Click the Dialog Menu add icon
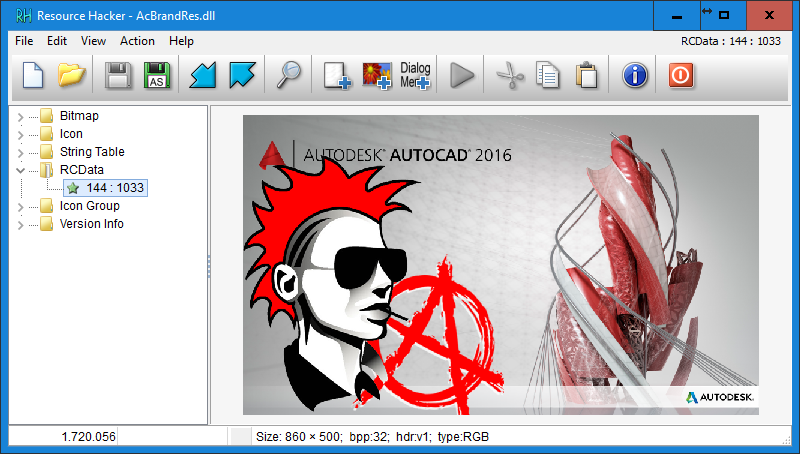Viewport: 800px width, 454px height. pyautogui.click(x=415, y=75)
